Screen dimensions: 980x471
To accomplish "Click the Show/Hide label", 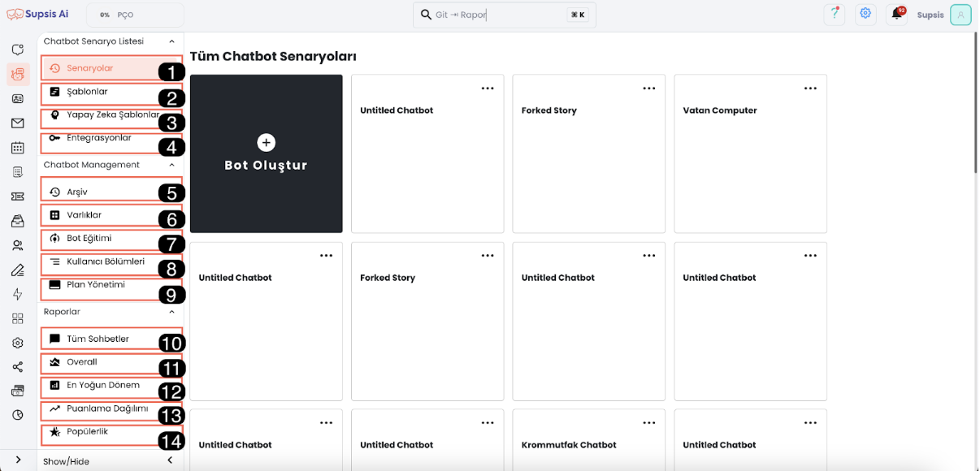I will pos(66,461).
